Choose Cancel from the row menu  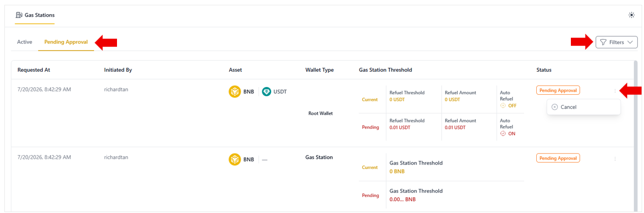coord(584,107)
